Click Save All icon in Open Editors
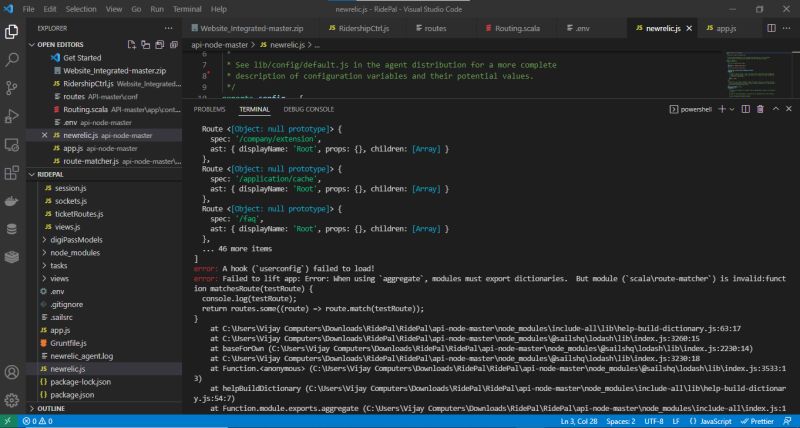800x428 pixels. coord(160,44)
